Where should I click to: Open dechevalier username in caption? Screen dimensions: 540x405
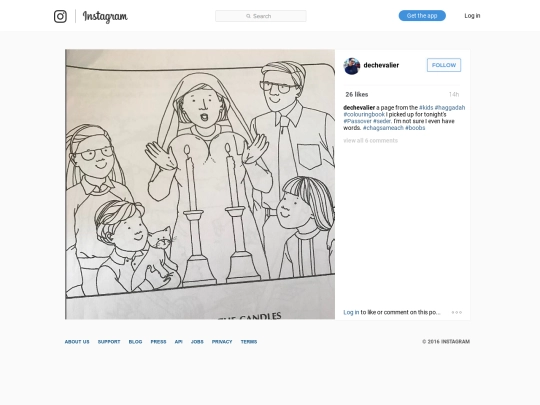click(359, 107)
